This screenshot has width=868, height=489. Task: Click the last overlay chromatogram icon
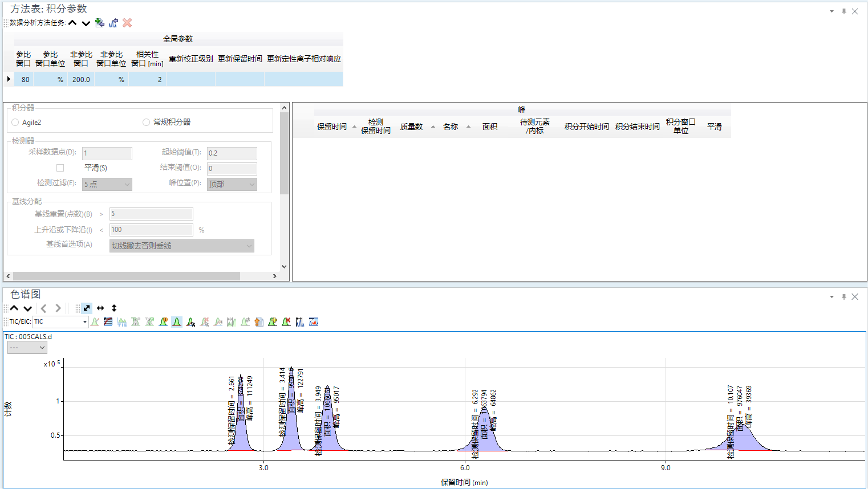[x=314, y=322]
